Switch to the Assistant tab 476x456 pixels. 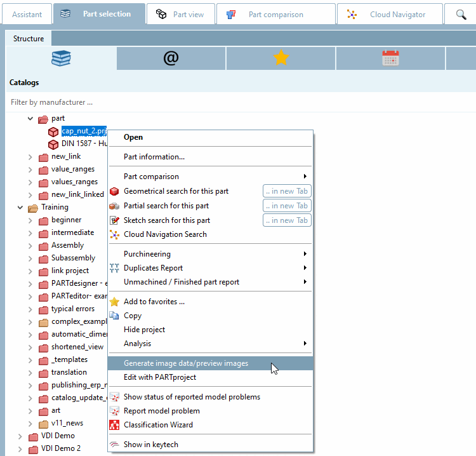(27, 14)
